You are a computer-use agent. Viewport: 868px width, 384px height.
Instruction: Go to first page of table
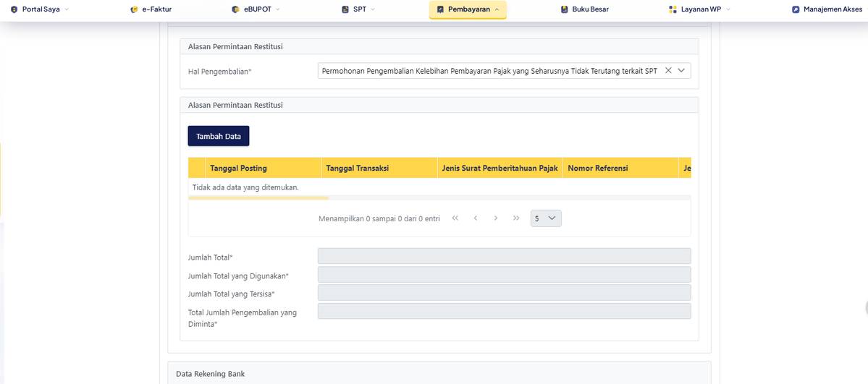click(455, 218)
